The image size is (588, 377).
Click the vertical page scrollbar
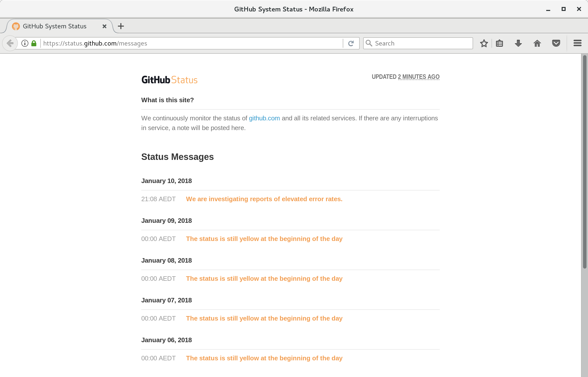coord(585,162)
